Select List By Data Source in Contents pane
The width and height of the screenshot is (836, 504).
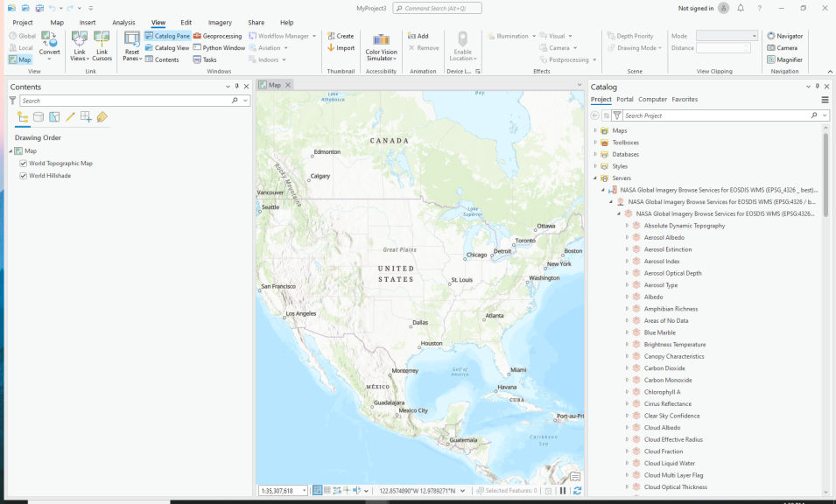[x=37, y=115]
